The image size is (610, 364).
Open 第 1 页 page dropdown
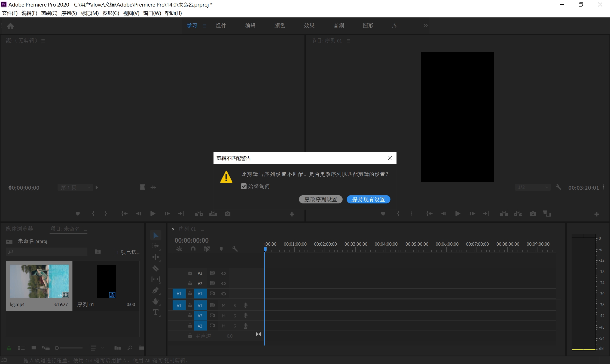[x=75, y=187]
